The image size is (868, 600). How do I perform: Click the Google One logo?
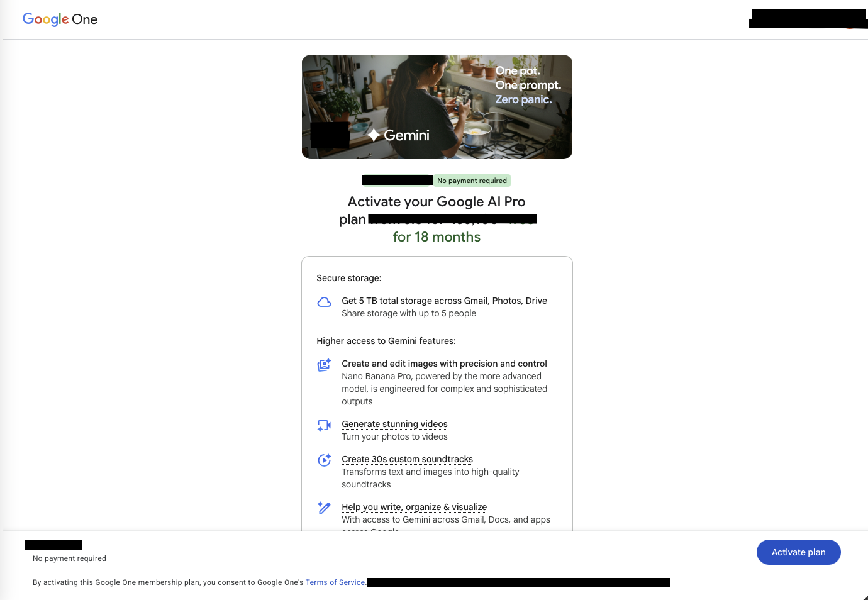tap(60, 19)
